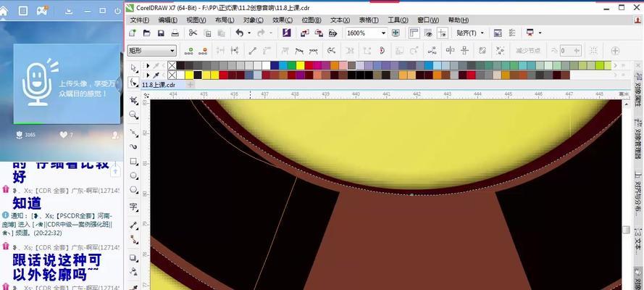This screenshot has height=290, width=644.
Task: Select the Zoom magnifier tool
Action: [133, 115]
